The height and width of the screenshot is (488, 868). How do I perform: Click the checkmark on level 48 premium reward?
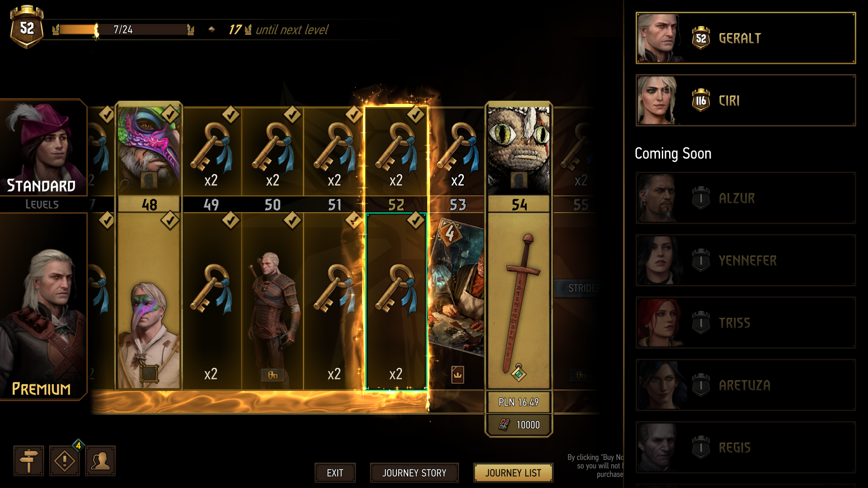point(170,221)
